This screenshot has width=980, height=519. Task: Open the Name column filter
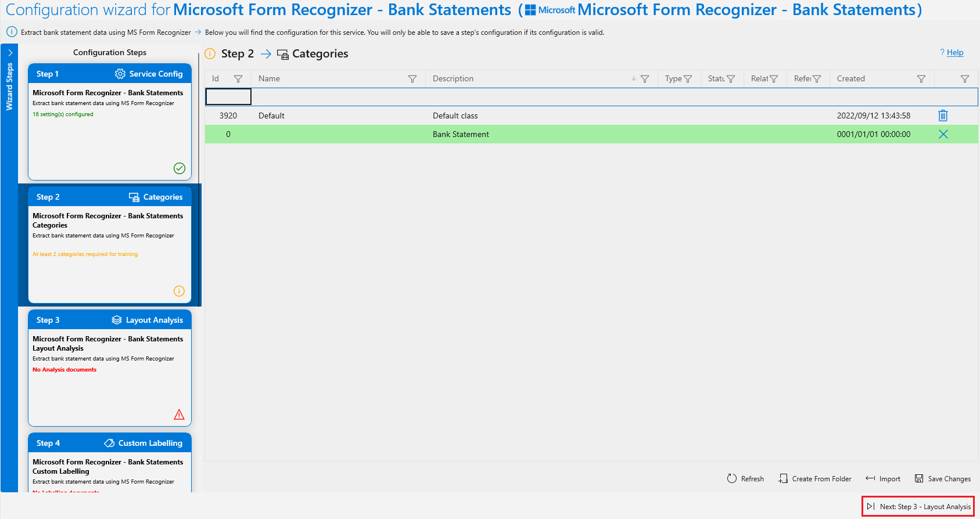click(x=412, y=79)
